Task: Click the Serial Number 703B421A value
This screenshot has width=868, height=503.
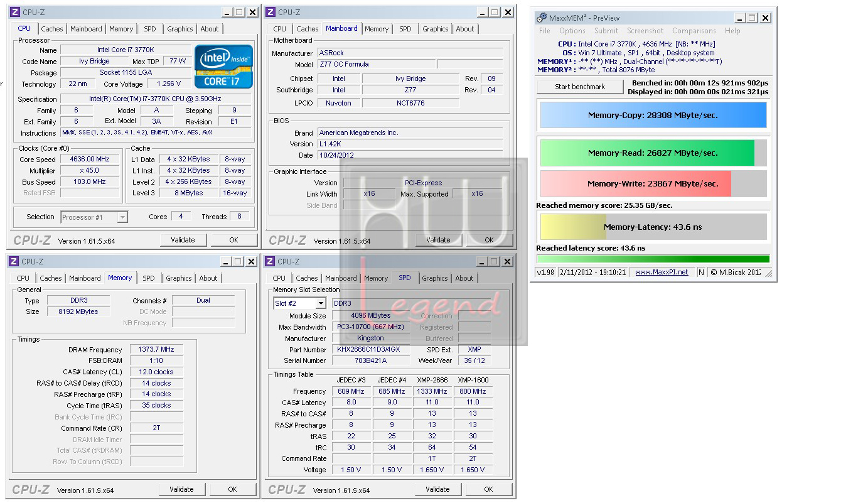Action: pyautogui.click(x=370, y=360)
